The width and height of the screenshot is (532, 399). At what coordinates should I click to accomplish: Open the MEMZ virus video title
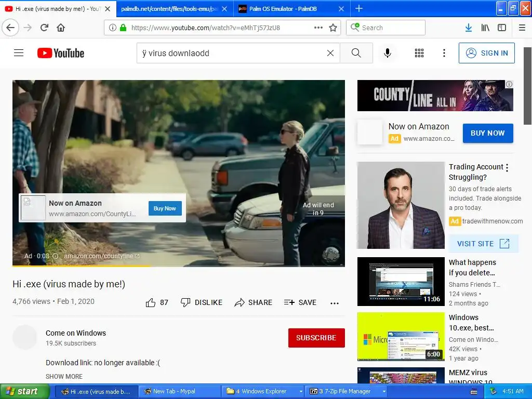[x=470, y=377]
